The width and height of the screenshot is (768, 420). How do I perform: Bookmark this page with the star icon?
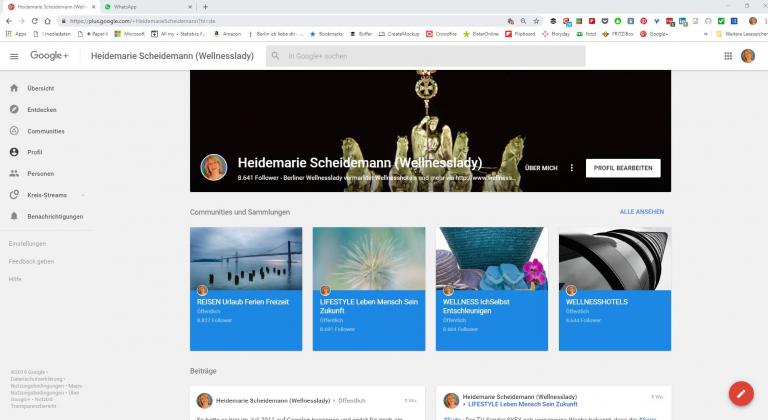[x=535, y=20]
